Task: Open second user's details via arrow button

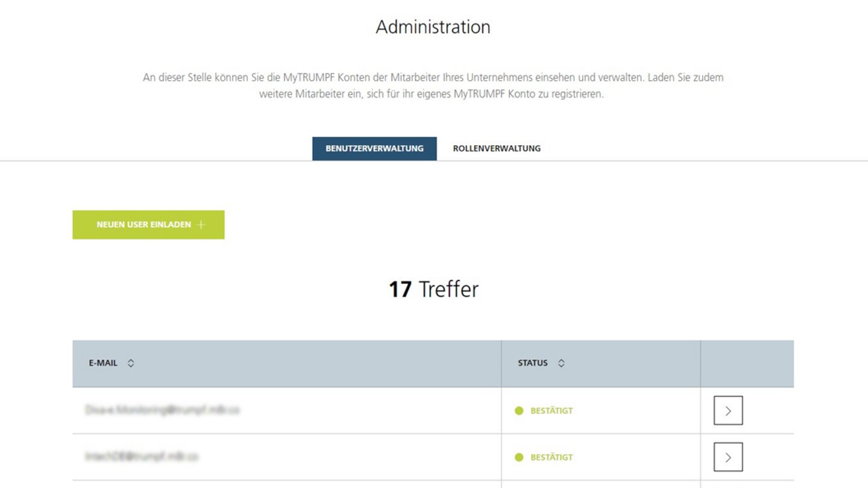Action: tap(728, 457)
